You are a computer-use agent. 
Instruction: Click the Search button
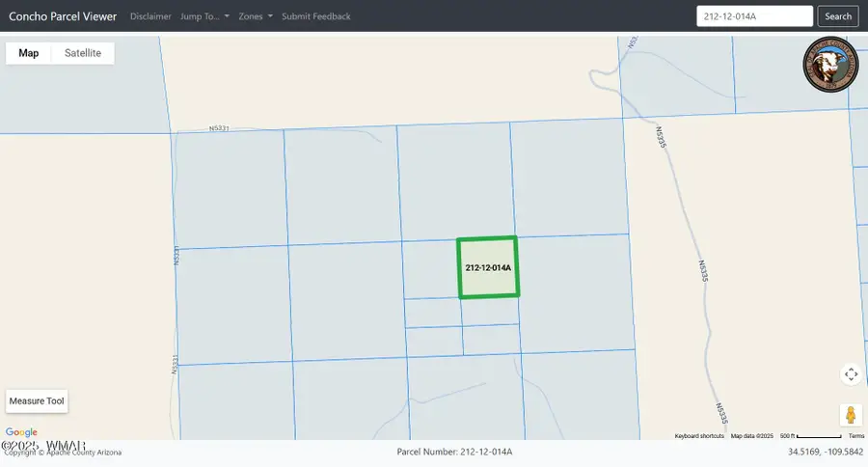838,16
